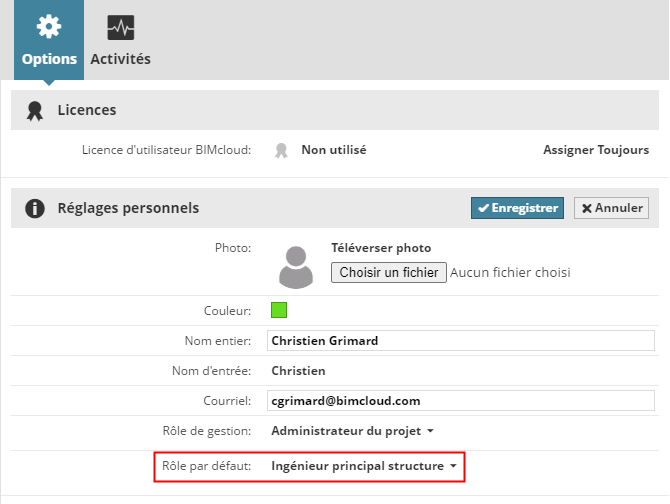Click the Réglages personnels info icon

tap(34, 208)
